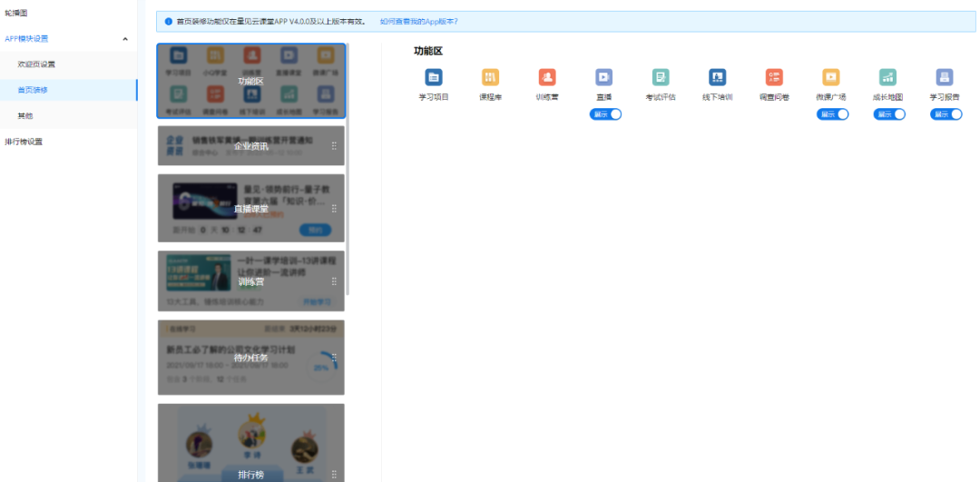980x482 pixels.
Task: Click the 学习项目 icon in 功能区
Action: [434, 78]
